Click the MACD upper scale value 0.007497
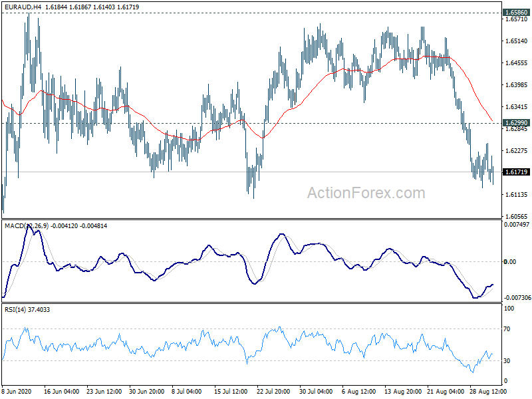 click(517, 225)
